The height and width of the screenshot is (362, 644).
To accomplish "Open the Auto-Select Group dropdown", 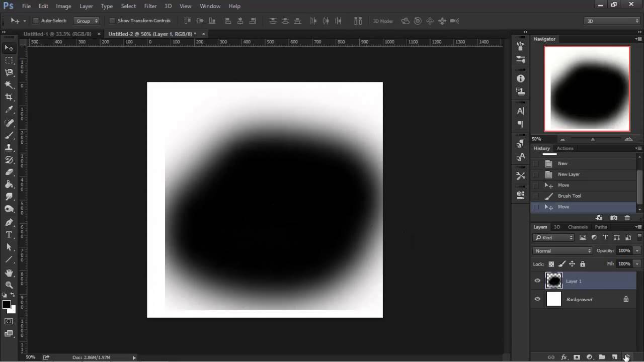I will point(87,21).
